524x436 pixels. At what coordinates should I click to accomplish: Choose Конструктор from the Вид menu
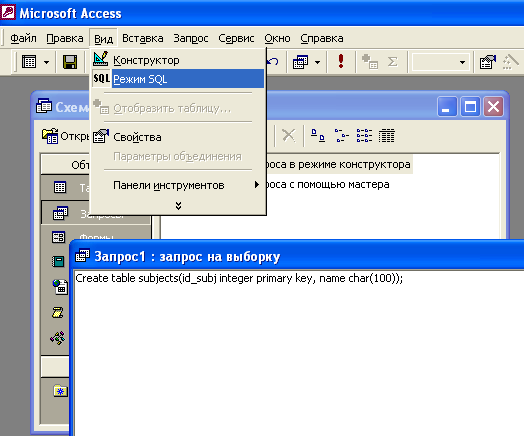(178, 60)
